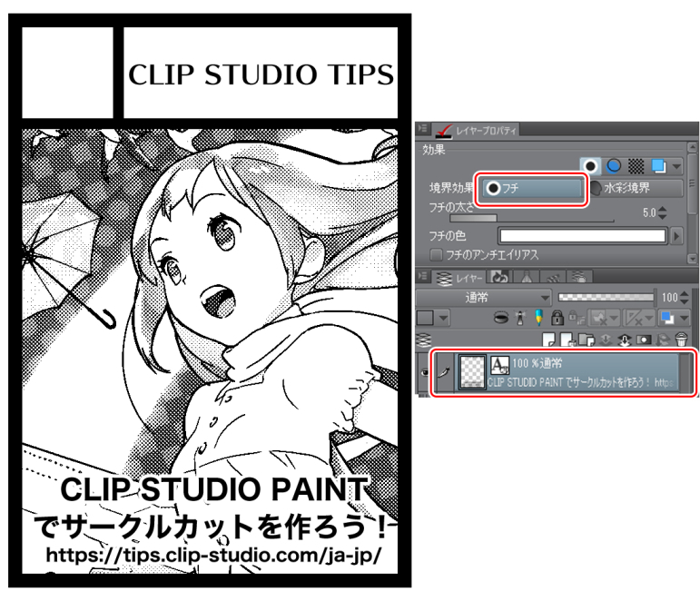Open the レイヤープロパティ tab
This screenshot has width=700, height=601.
(x=476, y=130)
